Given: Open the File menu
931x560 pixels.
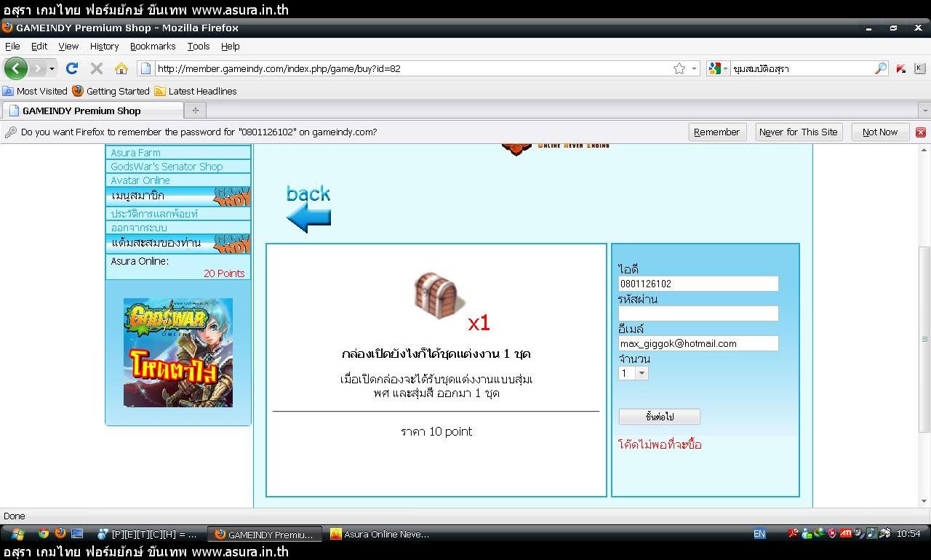Looking at the screenshot, I should point(12,46).
